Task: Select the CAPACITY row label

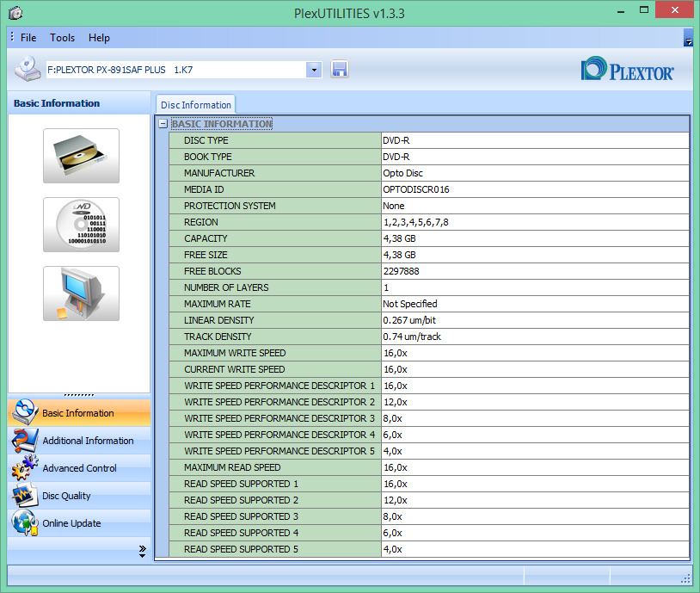Action: [206, 238]
